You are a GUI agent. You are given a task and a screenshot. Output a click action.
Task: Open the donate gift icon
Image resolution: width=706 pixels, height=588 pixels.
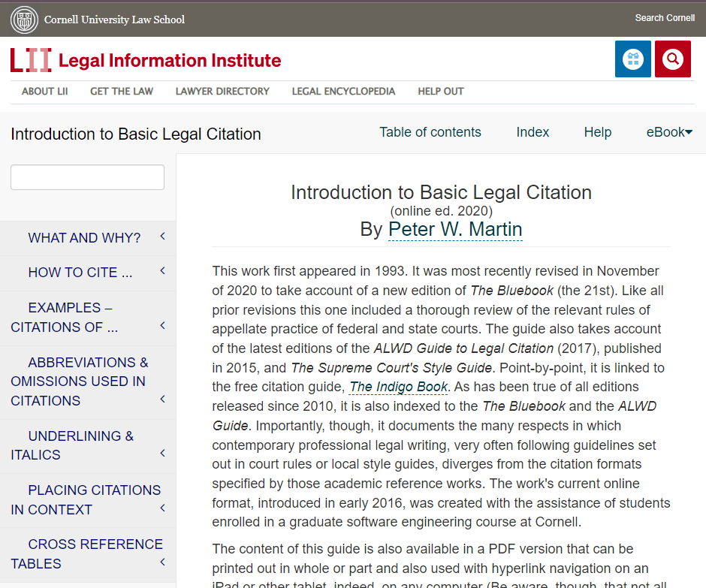632,59
